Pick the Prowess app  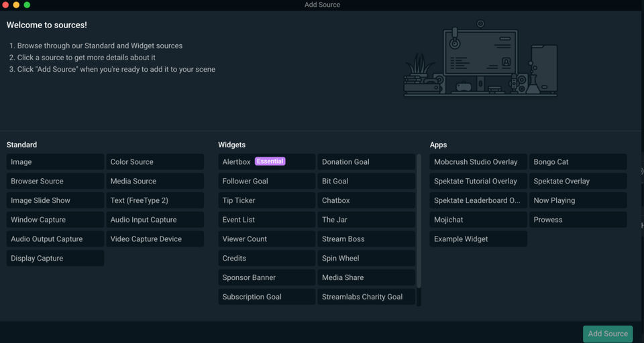(x=578, y=220)
